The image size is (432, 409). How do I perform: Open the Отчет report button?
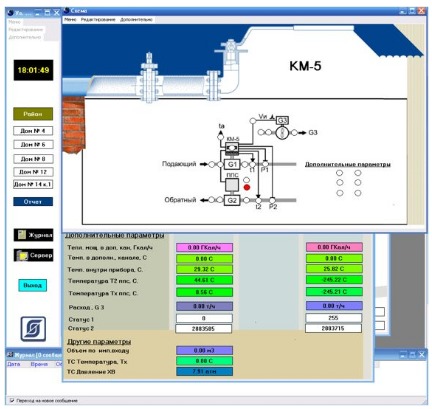pyautogui.click(x=33, y=202)
